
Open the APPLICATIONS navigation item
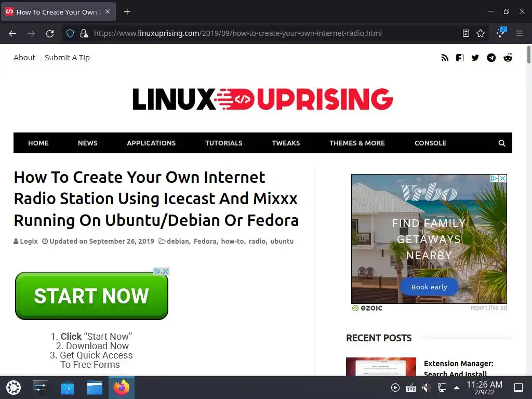coord(151,143)
